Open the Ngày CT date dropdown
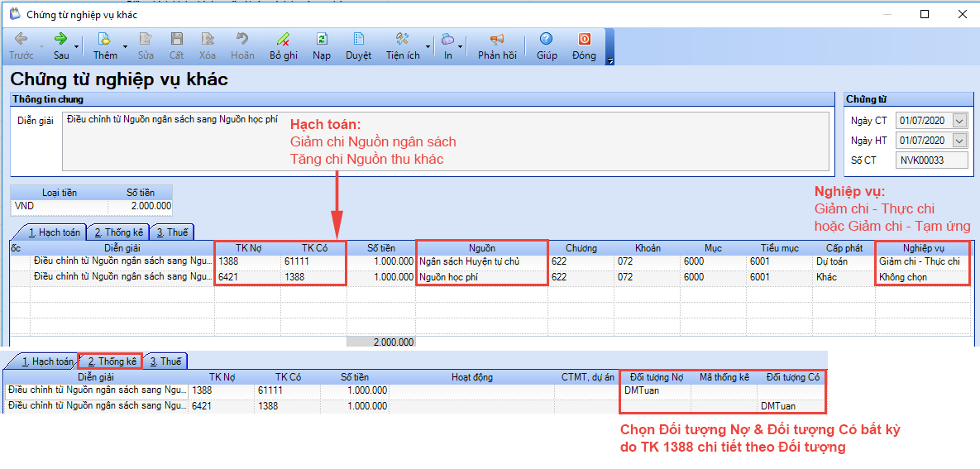Screen dimensions: 980x469 point(961,120)
